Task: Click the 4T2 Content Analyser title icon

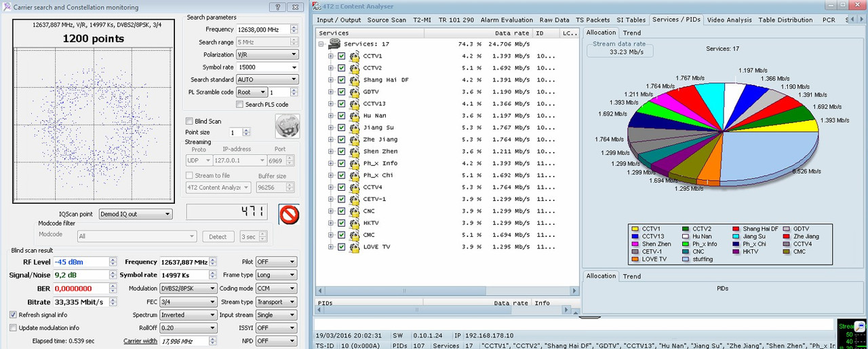Action: (317, 7)
